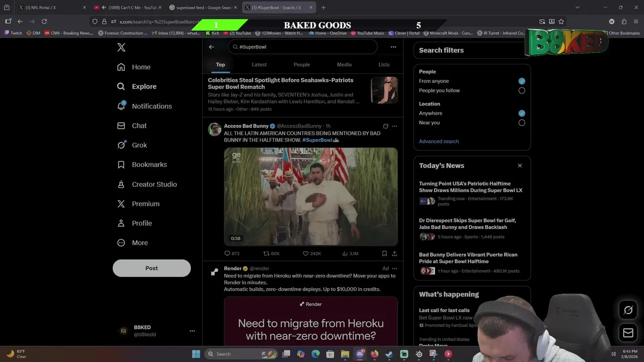Open the More menu in sidebar
Image resolution: width=644 pixels, height=362 pixels.
click(x=133, y=243)
